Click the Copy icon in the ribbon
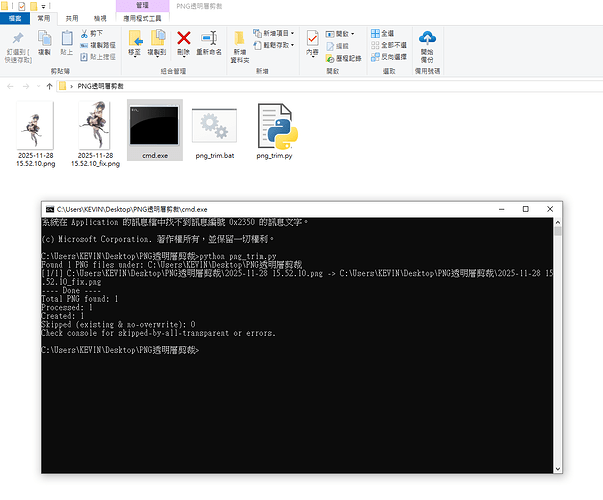Viewport: 603px width, 500px height. (45, 42)
